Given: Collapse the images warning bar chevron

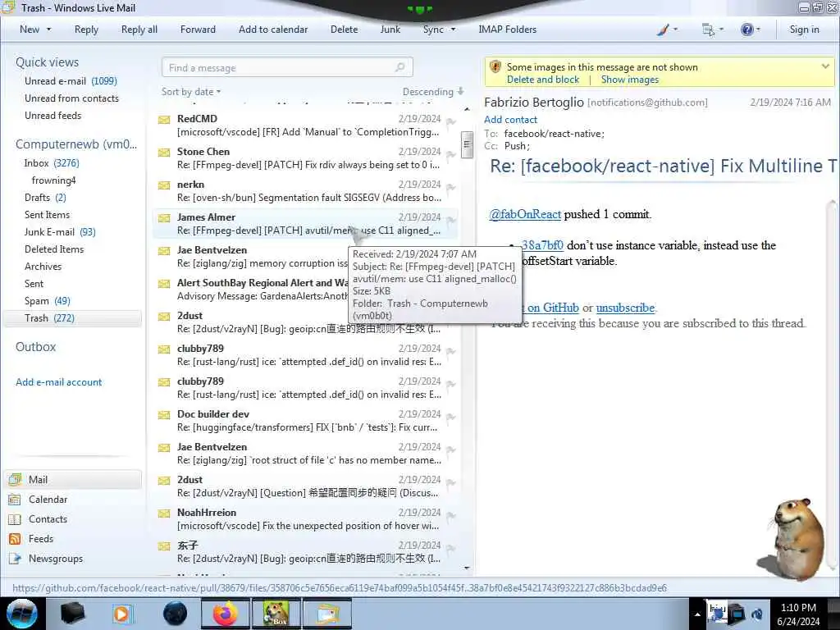Looking at the screenshot, I should [825, 66].
